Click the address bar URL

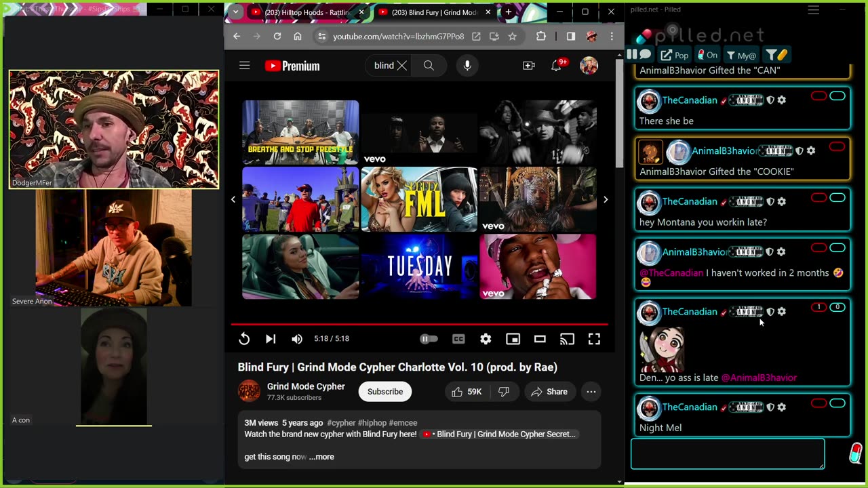click(x=399, y=37)
